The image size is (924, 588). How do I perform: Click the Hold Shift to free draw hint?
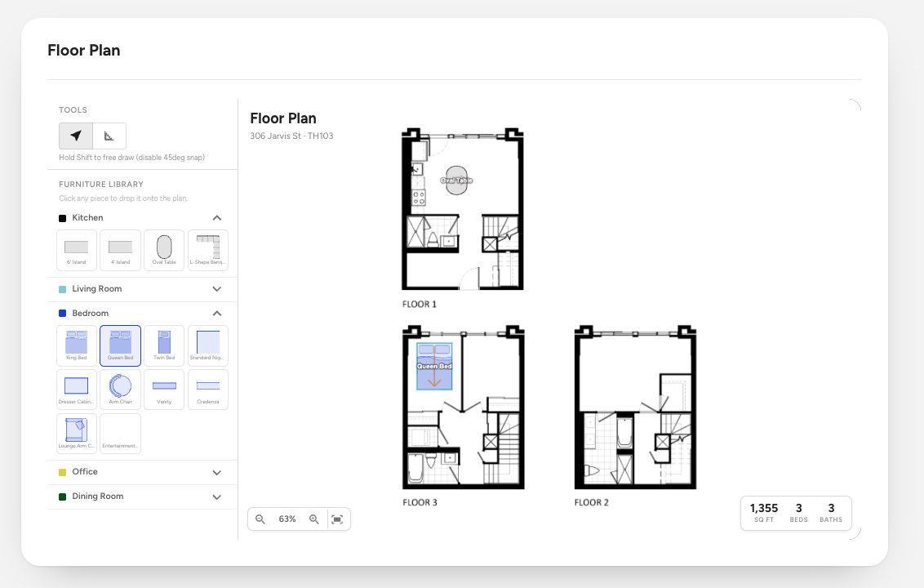[132, 158]
